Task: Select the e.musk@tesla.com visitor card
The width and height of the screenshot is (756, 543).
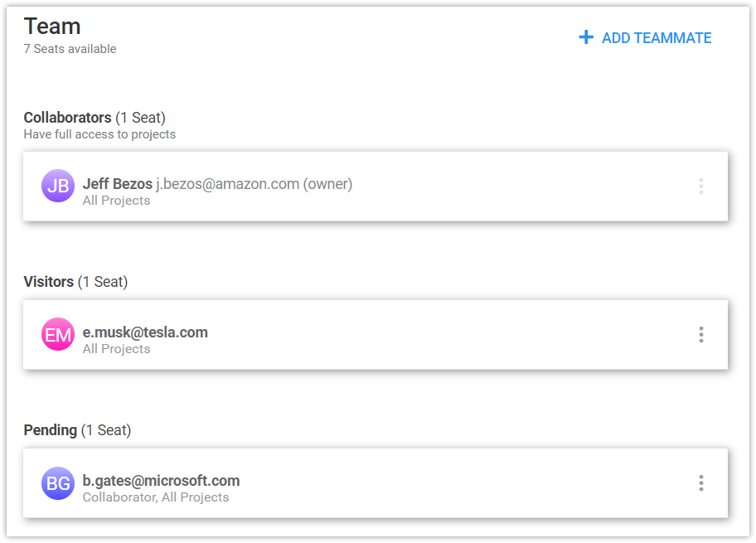Action: (x=376, y=335)
